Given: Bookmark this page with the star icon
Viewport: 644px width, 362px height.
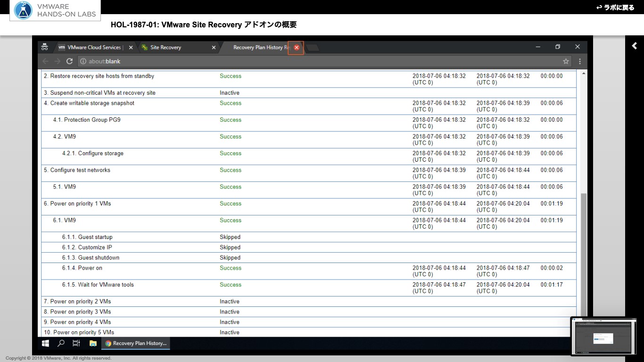Looking at the screenshot, I should [x=566, y=61].
